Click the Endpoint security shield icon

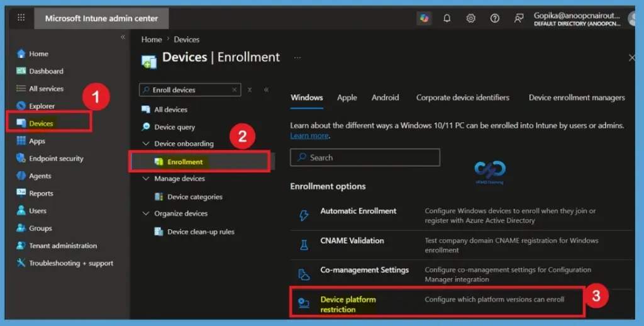21,158
